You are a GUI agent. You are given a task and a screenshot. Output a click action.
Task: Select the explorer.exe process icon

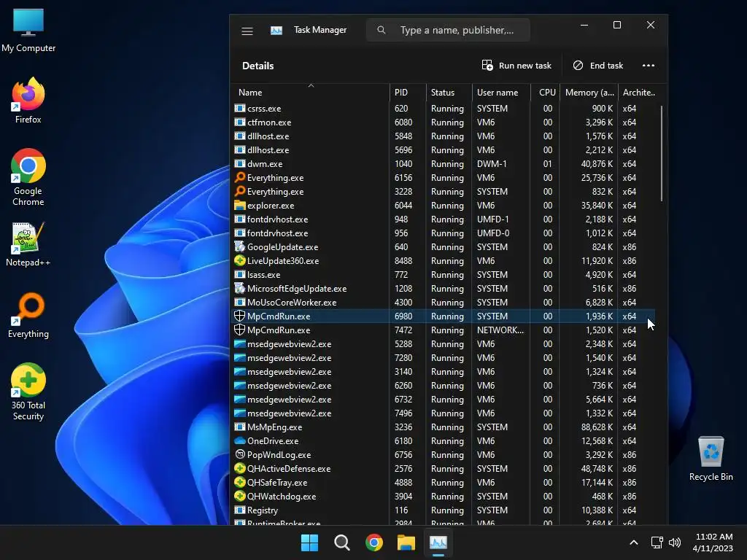click(x=240, y=206)
